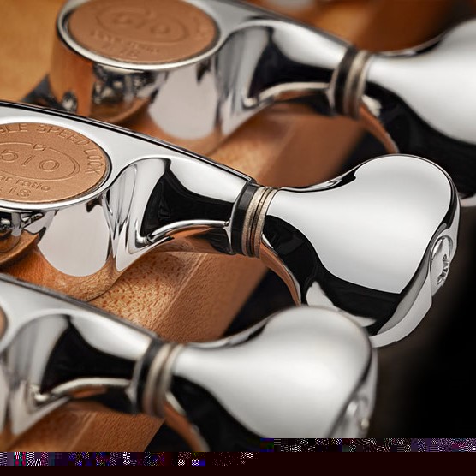
Task: Click the middle tuner's black washer ring
Action: tap(241, 218)
